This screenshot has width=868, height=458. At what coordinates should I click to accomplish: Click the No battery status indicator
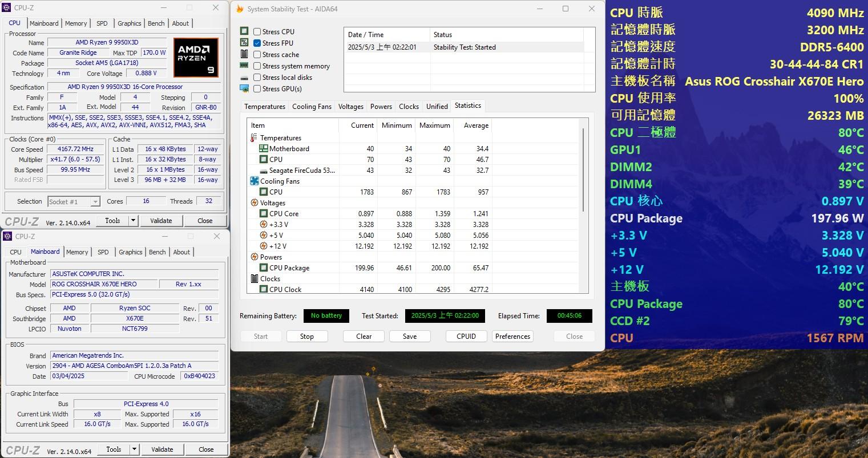point(326,316)
